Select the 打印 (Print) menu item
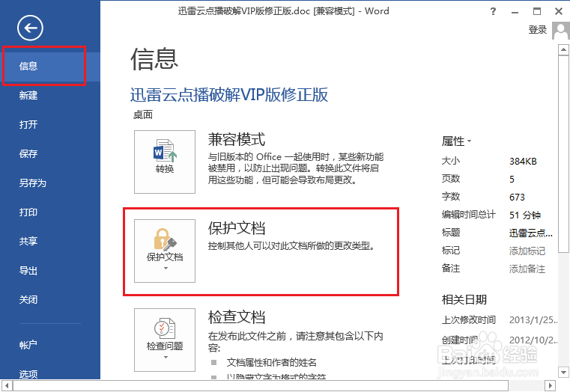570x392 pixels. tap(50, 212)
